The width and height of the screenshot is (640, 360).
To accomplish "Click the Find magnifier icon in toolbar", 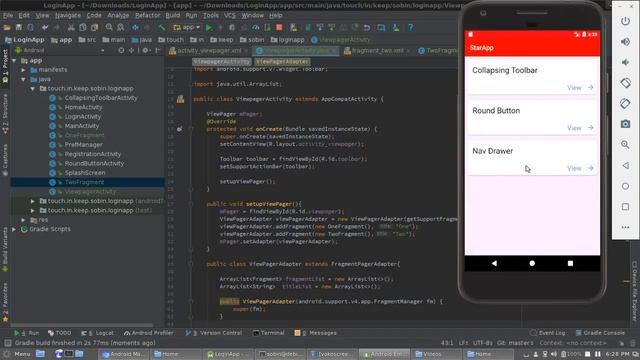I will pyautogui.click(x=109, y=27).
